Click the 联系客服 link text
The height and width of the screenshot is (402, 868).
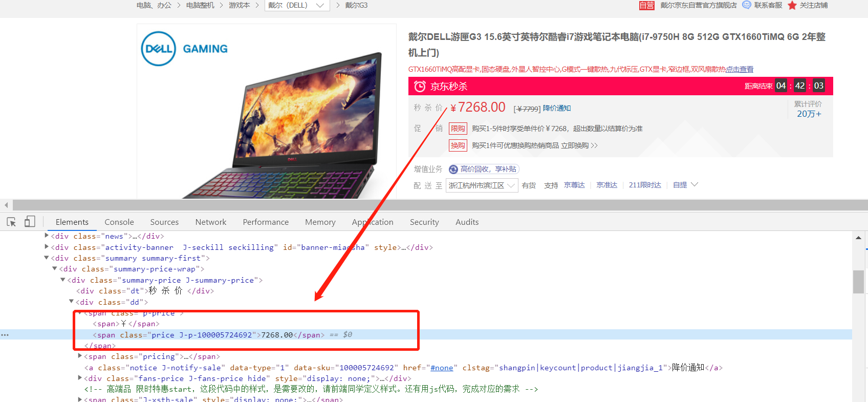pyautogui.click(x=768, y=5)
